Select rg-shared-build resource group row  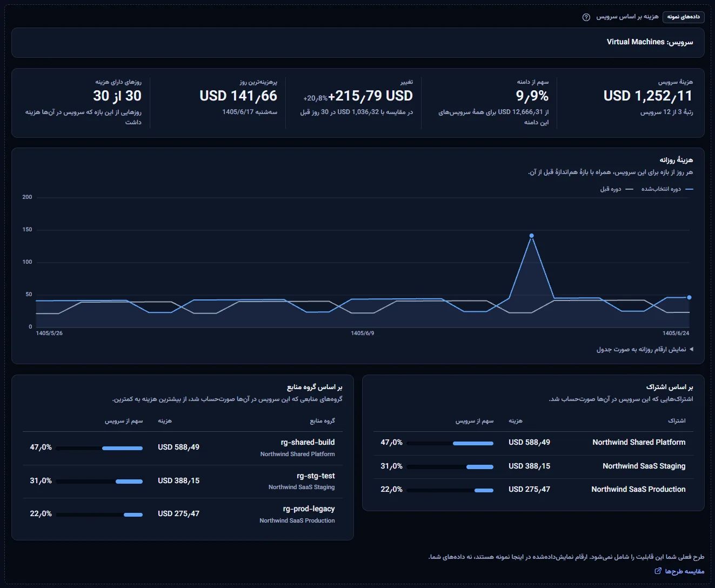pyautogui.click(x=183, y=448)
